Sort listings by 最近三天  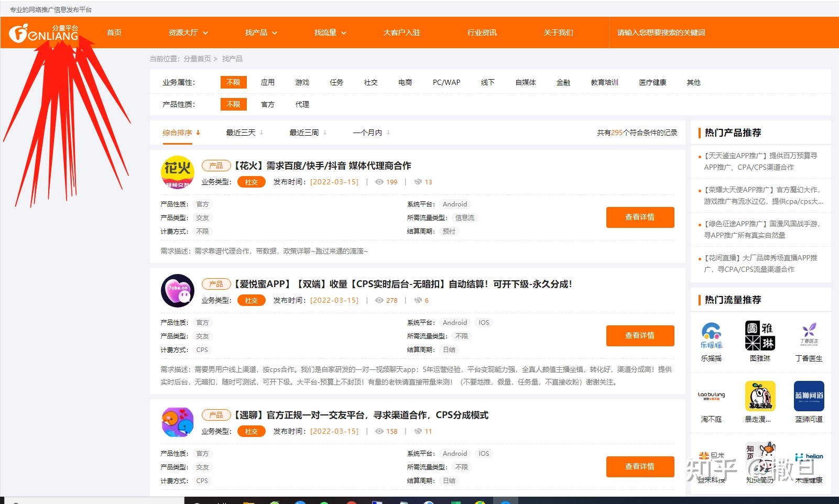tap(245, 133)
